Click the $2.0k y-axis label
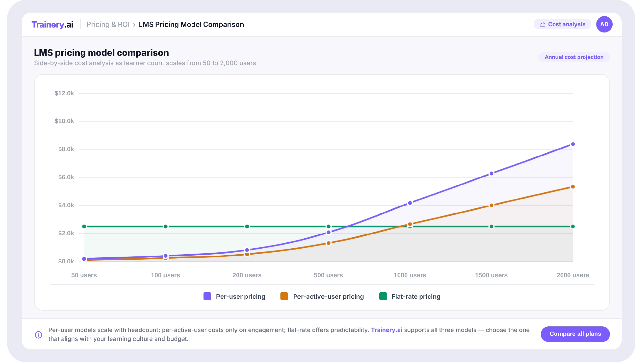 (x=66, y=233)
